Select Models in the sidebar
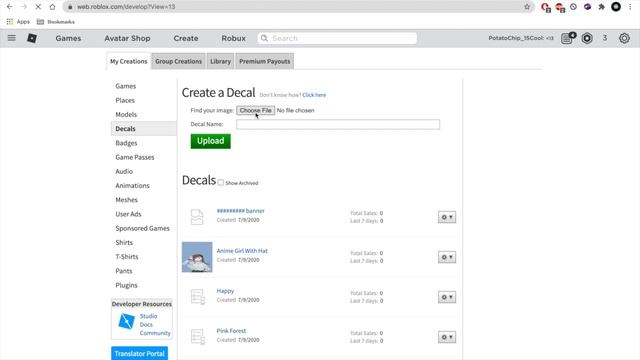This screenshot has width=640, height=360. (x=126, y=114)
